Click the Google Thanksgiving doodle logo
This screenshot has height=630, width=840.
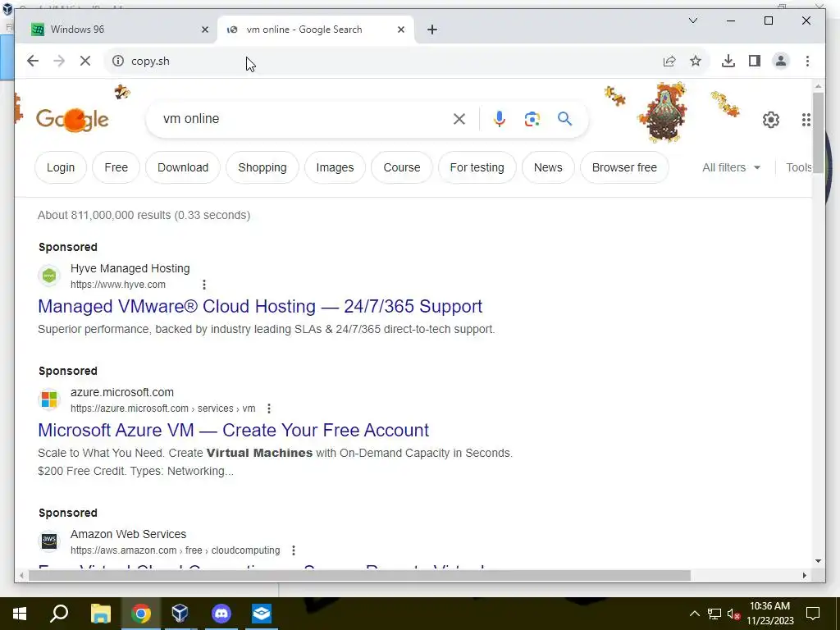click(x=72, y=119)
